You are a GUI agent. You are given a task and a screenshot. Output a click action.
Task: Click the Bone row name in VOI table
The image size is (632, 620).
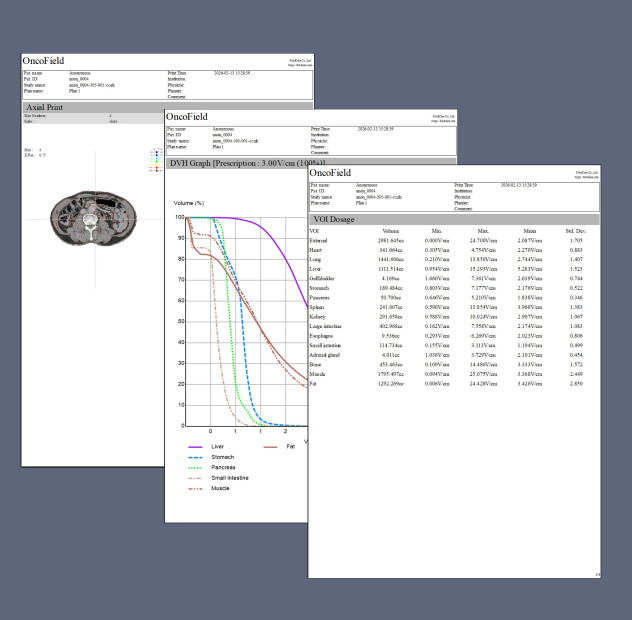(x=315, y=364)
